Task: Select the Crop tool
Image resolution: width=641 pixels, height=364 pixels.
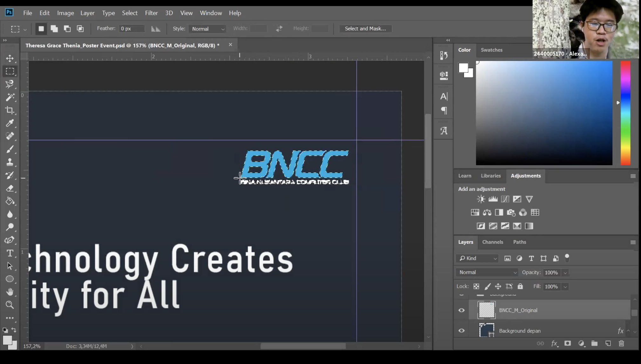Action: pos(10,110)
